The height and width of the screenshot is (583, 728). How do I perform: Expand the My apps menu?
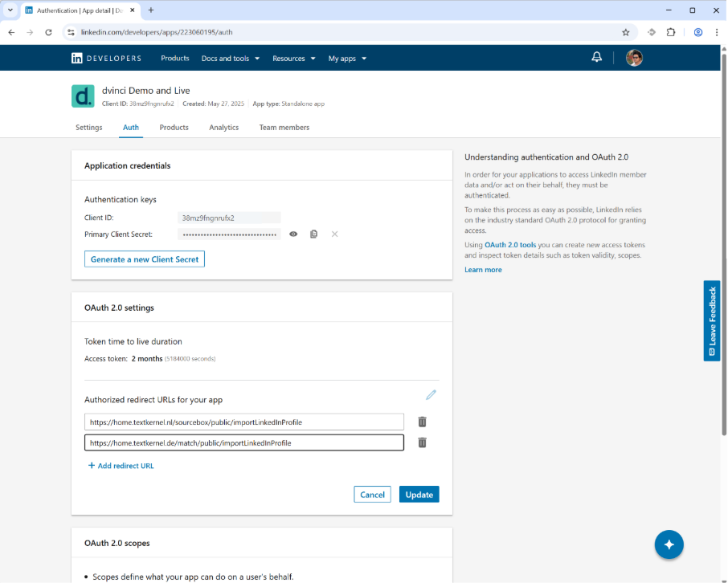347,59
